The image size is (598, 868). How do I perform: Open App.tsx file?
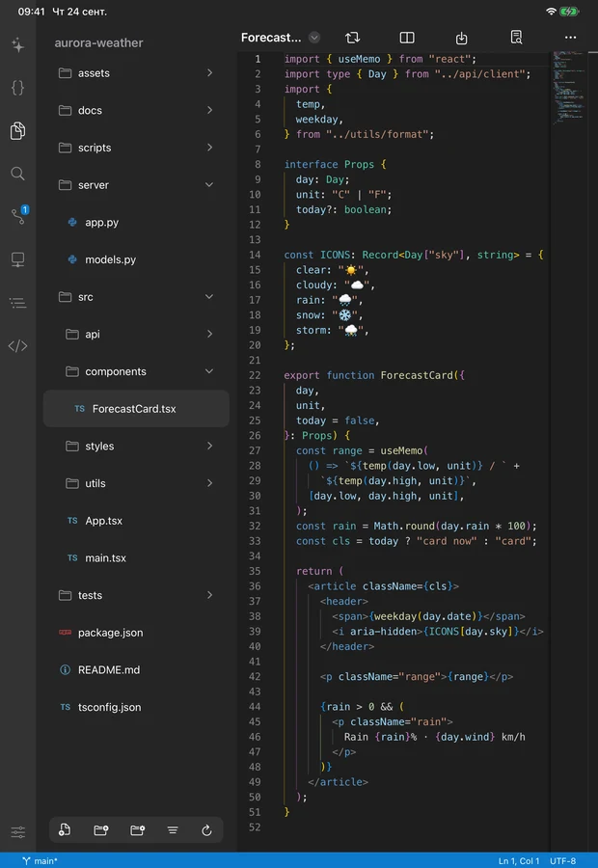pyautogui.click(x=136, y=521)
